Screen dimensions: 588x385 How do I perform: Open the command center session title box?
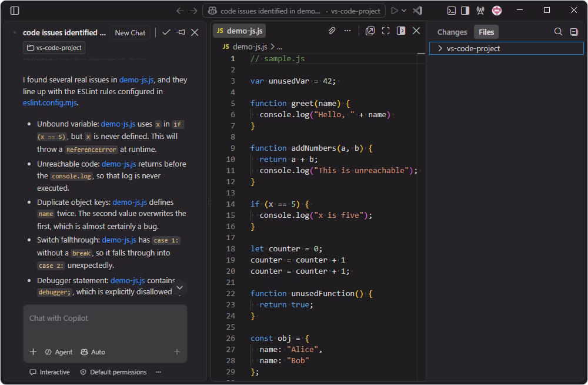pos(294,11)
